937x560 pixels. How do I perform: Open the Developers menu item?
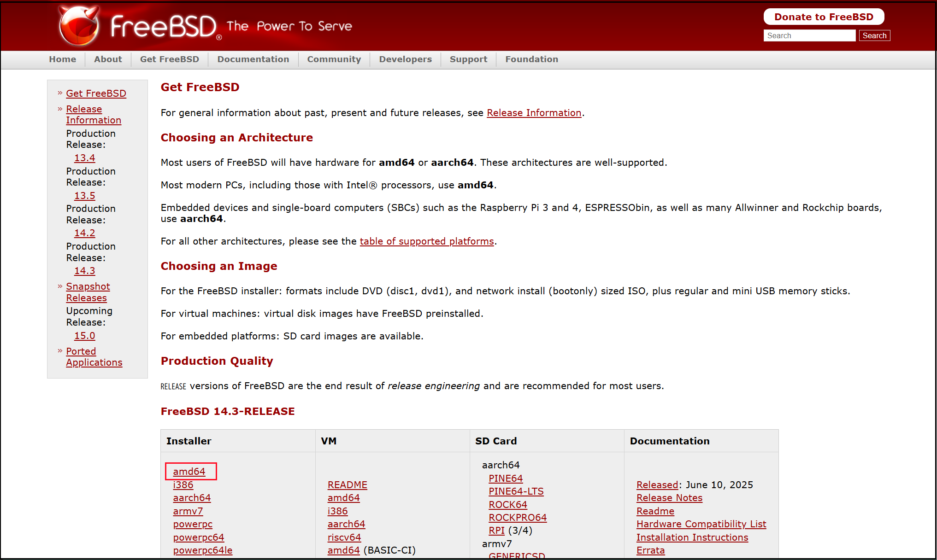point(406,59)
